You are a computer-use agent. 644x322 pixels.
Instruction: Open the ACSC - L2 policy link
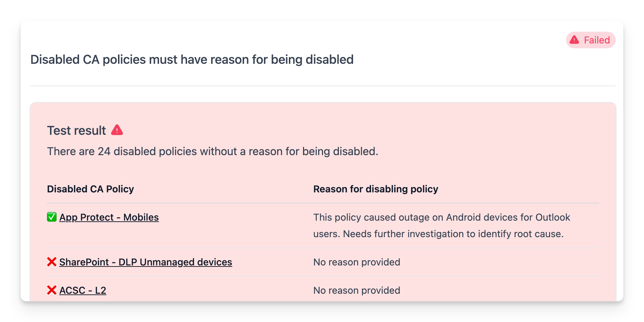(83, 290)
